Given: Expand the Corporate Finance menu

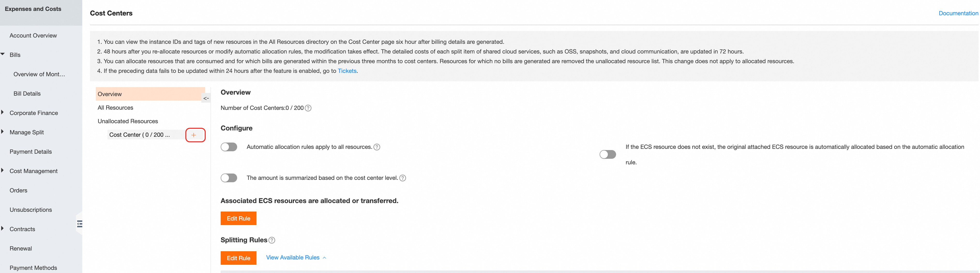Looking at the screenshot, I should 3,113.
